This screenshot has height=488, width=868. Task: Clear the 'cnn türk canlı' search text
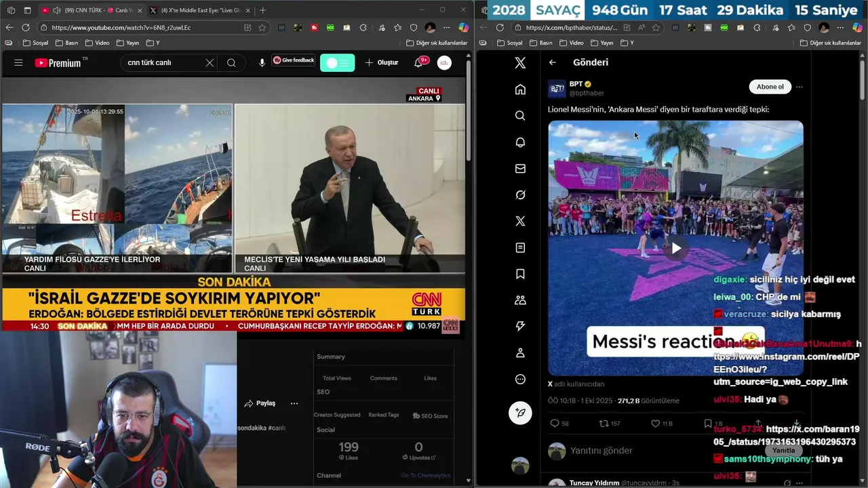(x=210, y=62)
